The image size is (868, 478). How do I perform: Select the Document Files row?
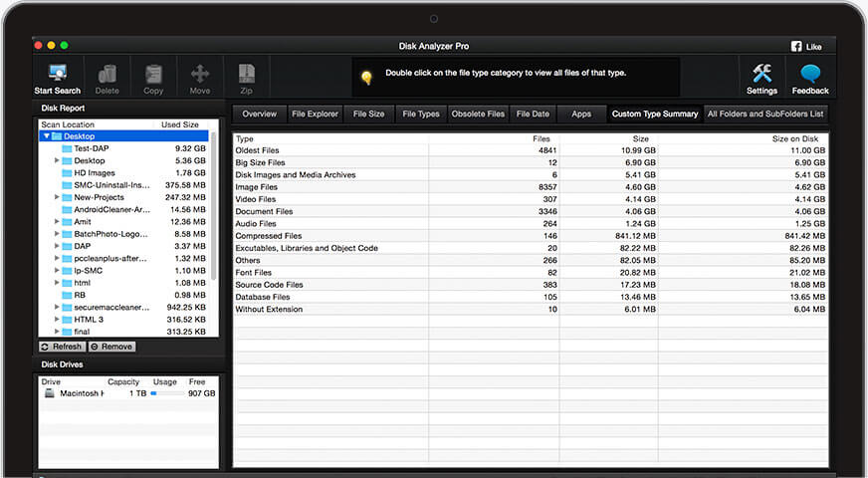531,211
